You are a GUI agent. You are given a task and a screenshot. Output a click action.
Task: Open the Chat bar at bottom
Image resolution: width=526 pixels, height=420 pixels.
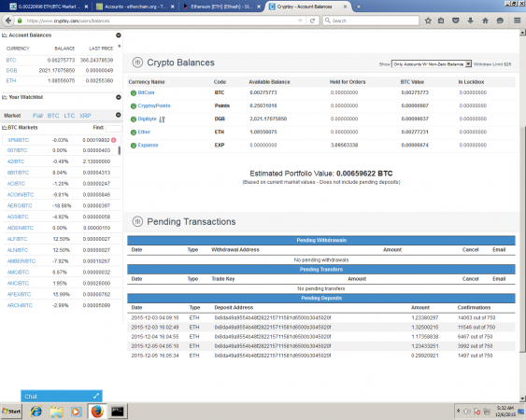62,397
